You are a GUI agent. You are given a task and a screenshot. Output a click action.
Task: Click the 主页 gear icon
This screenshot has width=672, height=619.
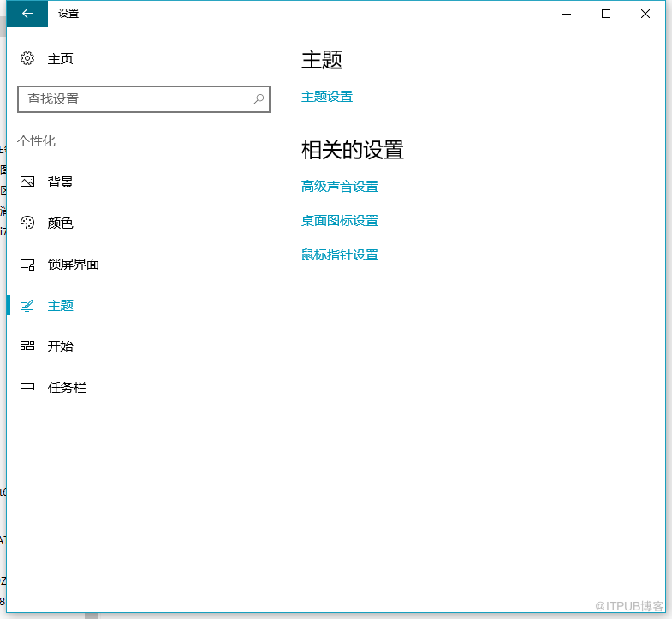tap(27, 58)
